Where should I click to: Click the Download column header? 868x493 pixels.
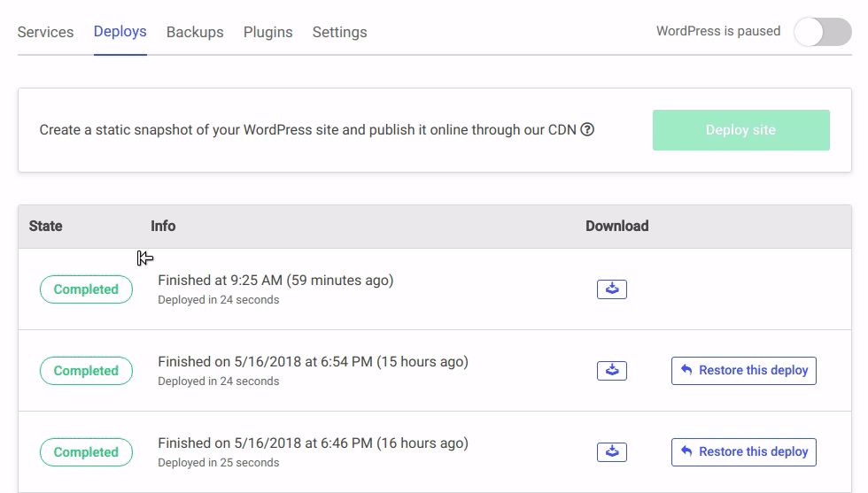616,227
